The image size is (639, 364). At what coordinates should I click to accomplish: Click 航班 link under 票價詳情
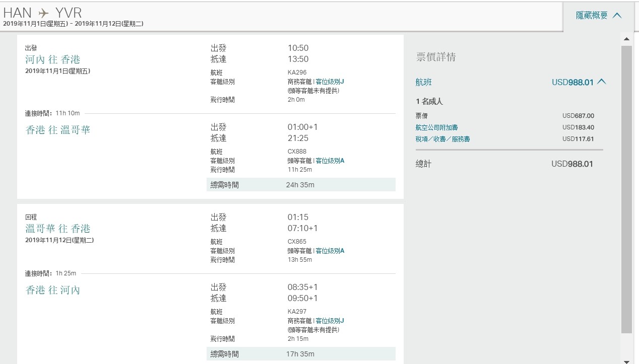[x=423, y=82]
